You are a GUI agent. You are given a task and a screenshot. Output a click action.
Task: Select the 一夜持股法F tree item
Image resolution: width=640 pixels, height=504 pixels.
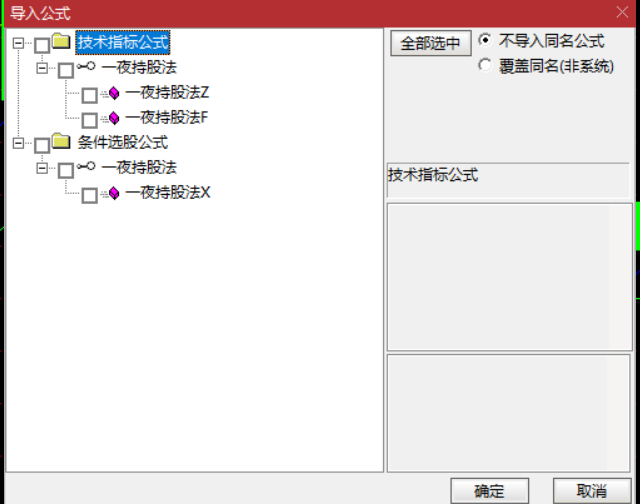tap(167, 118)
